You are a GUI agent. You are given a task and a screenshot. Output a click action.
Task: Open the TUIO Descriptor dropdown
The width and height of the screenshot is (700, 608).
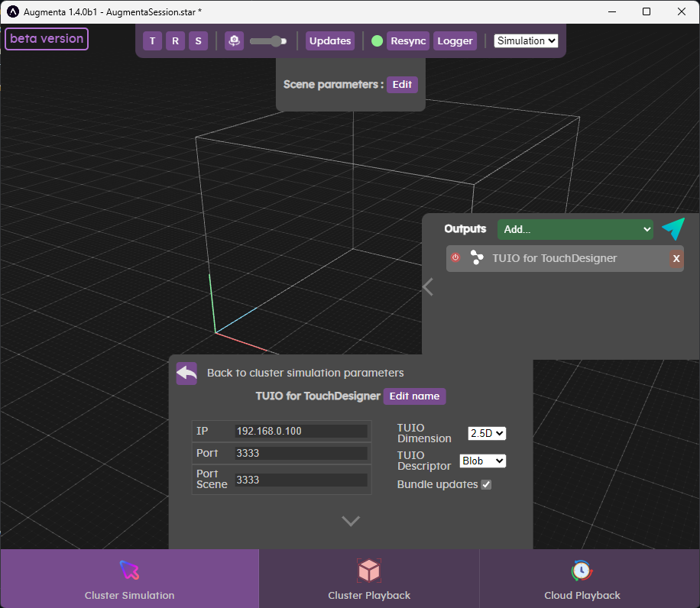pos(483,461)
